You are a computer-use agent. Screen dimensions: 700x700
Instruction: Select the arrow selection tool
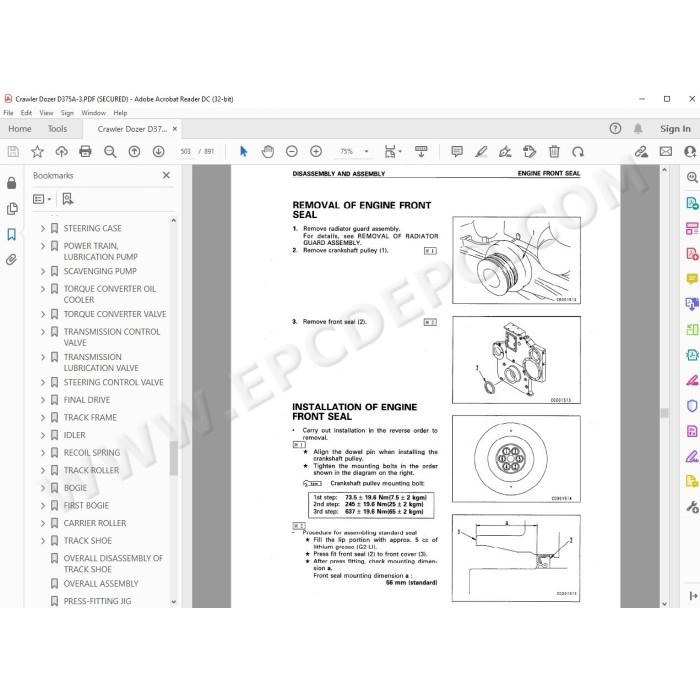coord(243,152)
